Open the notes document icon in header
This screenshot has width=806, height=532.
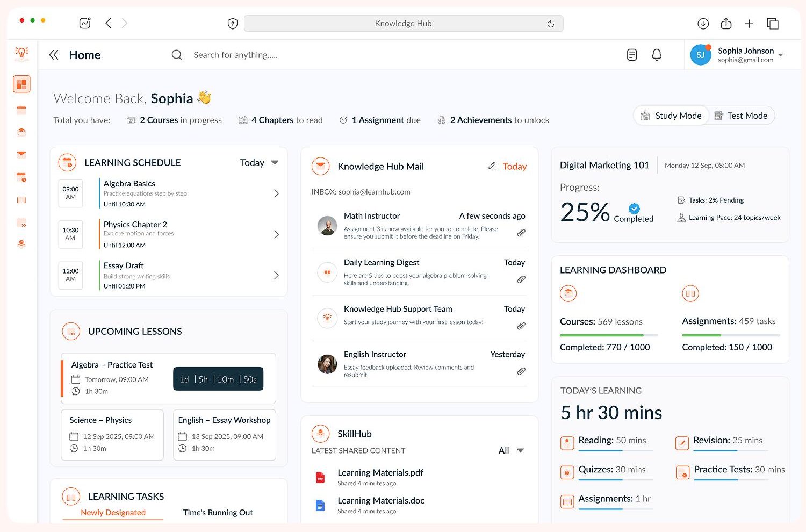[632, 55]
